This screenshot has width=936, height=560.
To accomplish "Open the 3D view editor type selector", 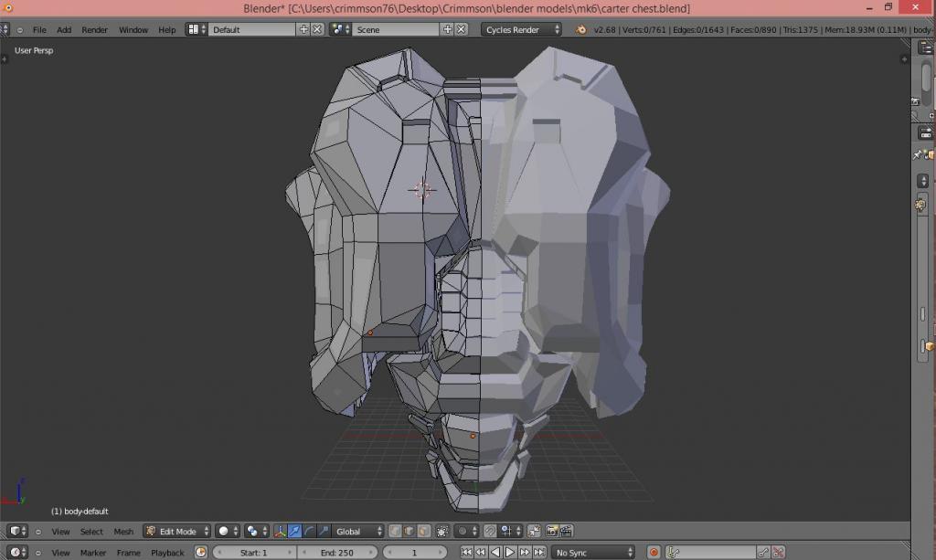I will click(17, 531).
